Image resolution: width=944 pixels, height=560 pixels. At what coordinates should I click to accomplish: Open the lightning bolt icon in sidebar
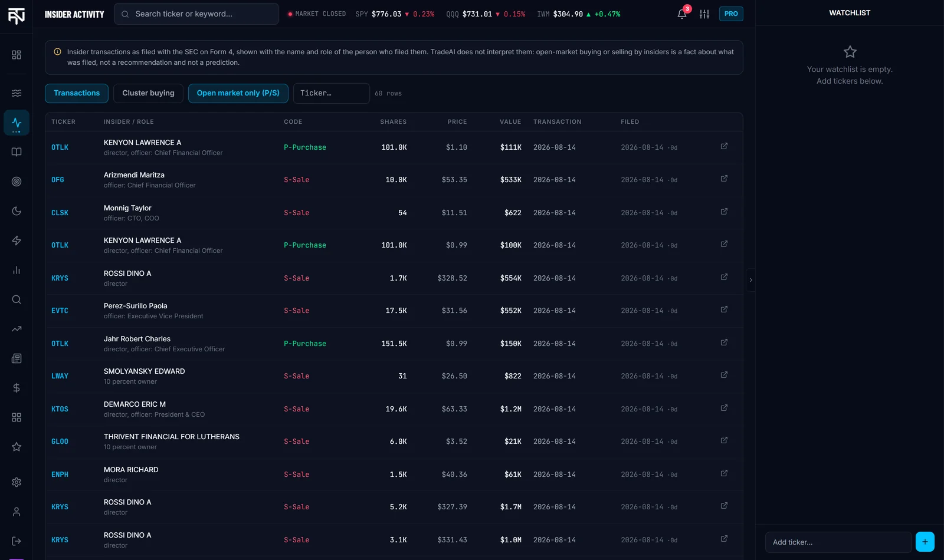[17, 241]
